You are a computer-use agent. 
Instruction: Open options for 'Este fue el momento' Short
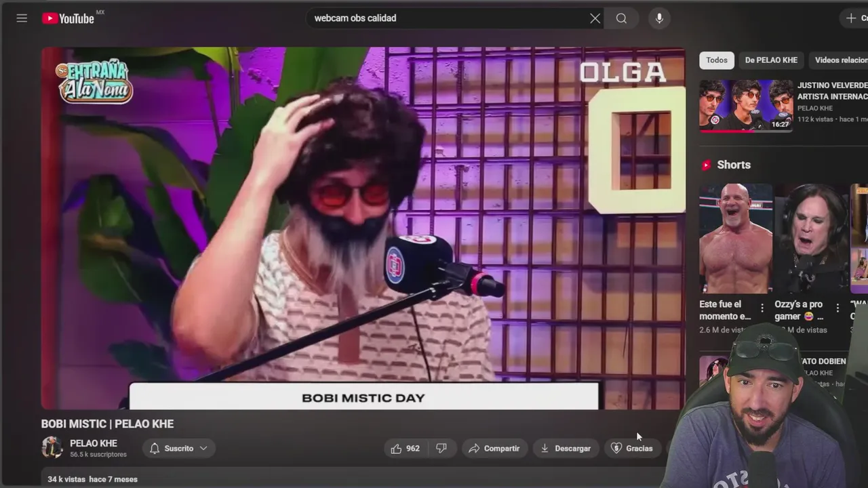tap(762, 308)
